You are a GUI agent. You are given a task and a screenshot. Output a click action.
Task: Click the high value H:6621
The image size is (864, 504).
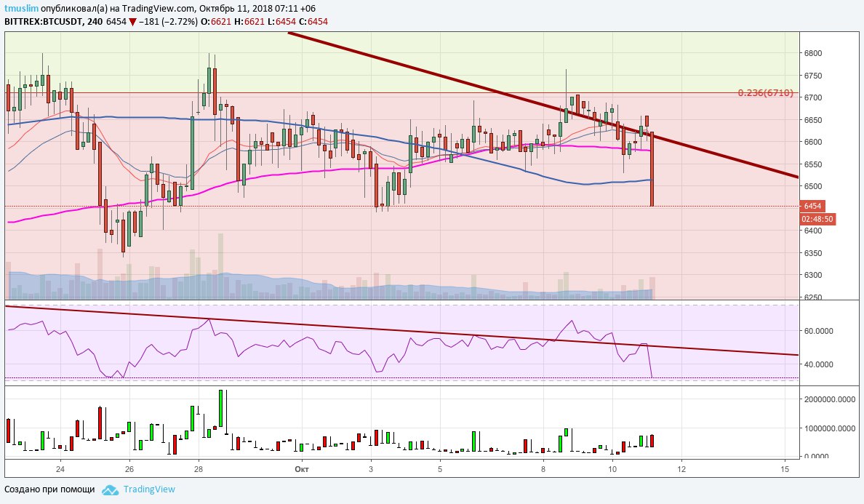click(x=249, y=22)
